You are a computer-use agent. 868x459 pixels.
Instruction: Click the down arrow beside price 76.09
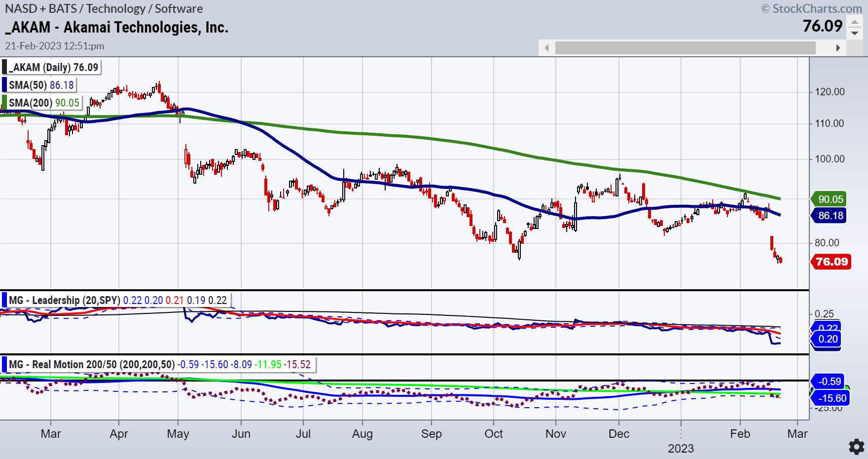854,33
